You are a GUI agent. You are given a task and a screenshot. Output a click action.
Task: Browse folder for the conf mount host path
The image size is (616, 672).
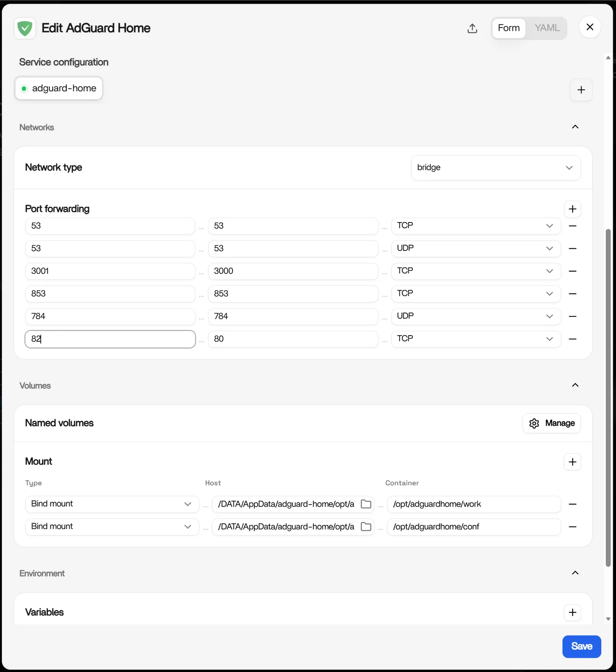coord(366,527)
